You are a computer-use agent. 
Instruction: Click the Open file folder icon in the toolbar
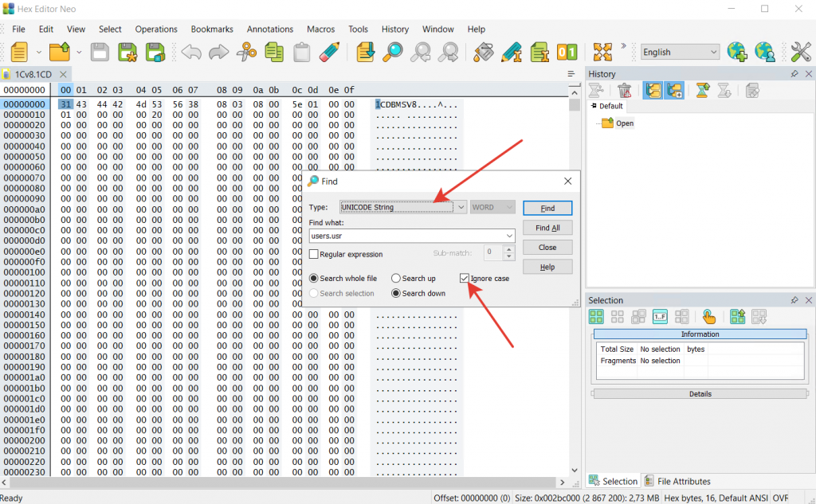pyautogui.click(x=59, y=52)
